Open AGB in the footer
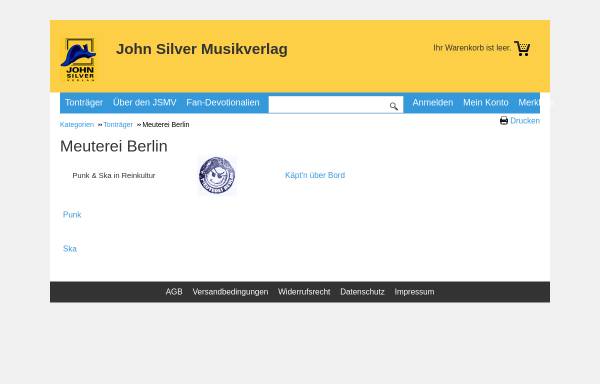Viewport: 600px width, 384px height. pos(174,292)
